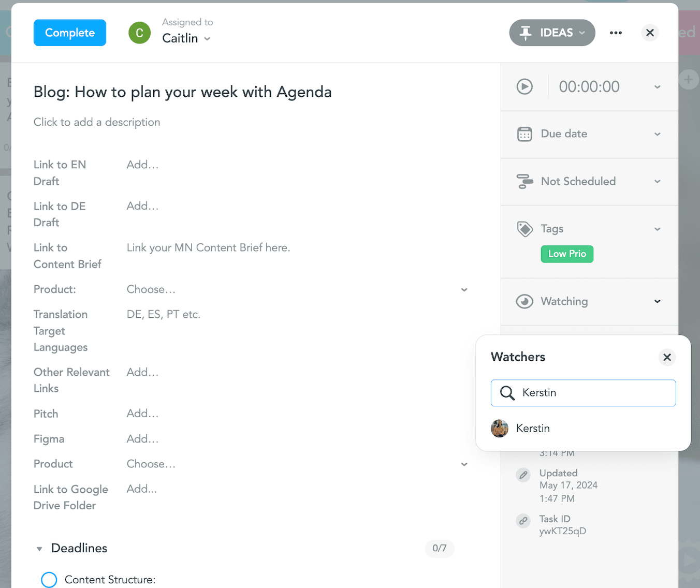This screenshot has width=700, height=588.
Task: Check the Content Structure checklist circle
Action: pos(49,580)
